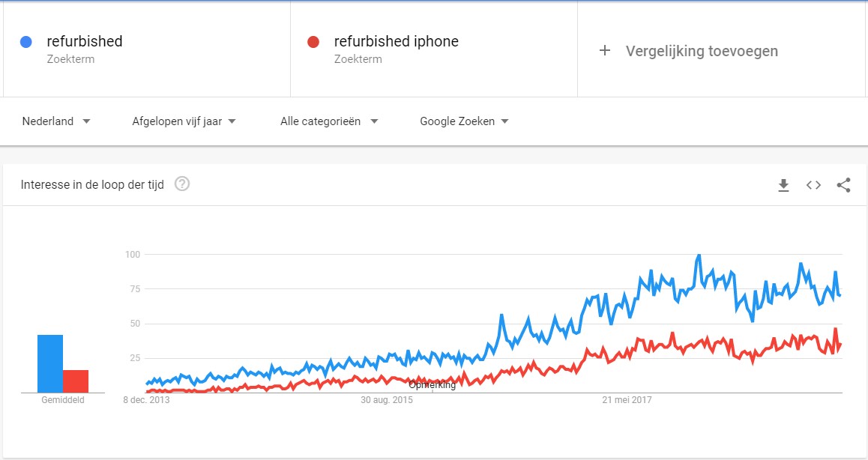Screen dimensions: 868x460
Task: Click the plus icon to add comparison
Action: (x=605, y=51)
